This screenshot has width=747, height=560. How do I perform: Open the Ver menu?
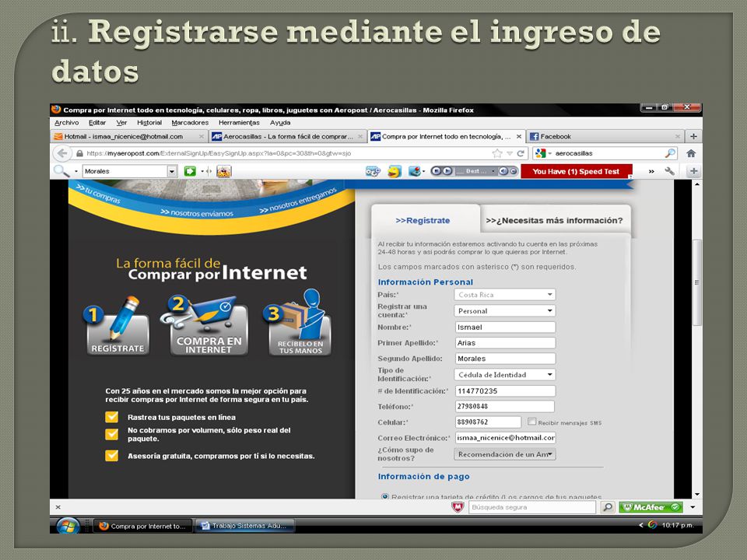pyautogui.click(x=121, y=123)
